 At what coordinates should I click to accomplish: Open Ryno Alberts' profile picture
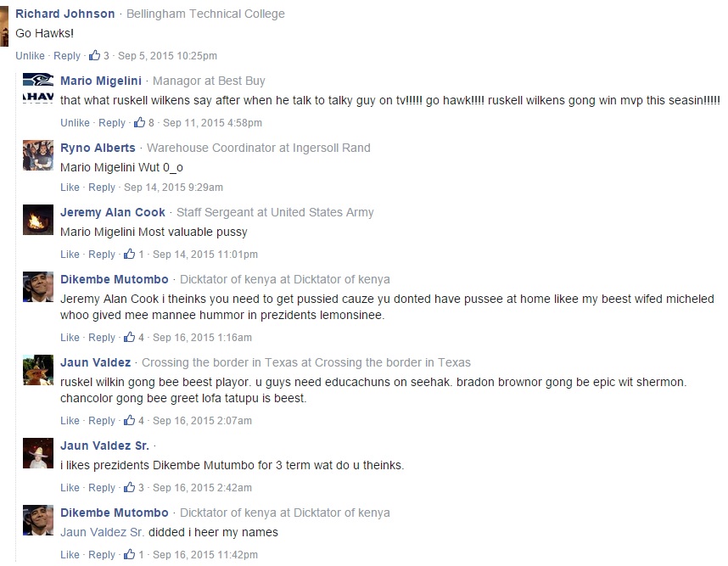tap(38, 155)
